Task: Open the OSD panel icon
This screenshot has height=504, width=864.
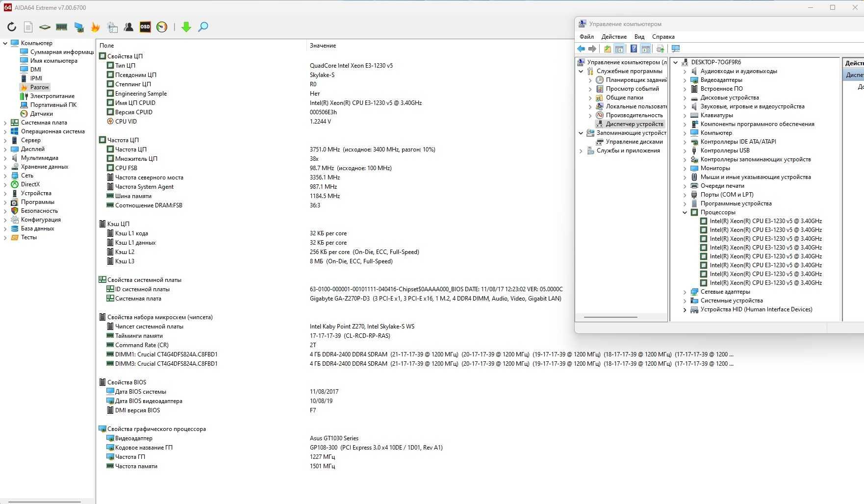Action: coord(145,27)
